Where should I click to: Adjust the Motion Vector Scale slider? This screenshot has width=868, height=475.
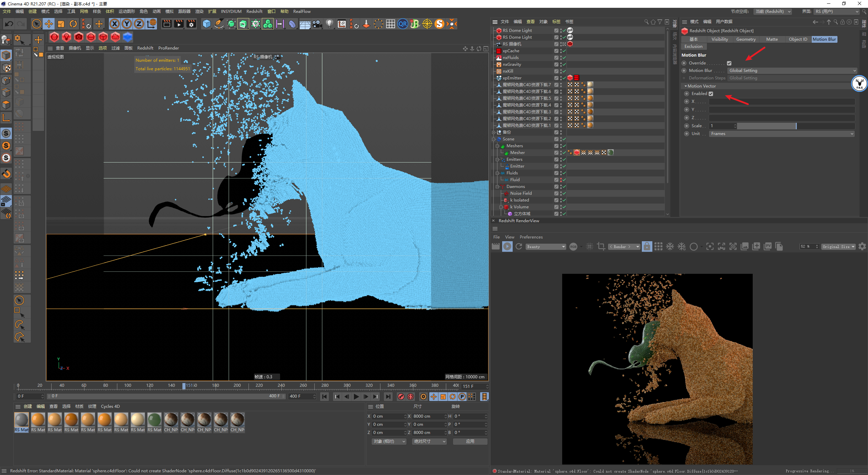(795, 126)
